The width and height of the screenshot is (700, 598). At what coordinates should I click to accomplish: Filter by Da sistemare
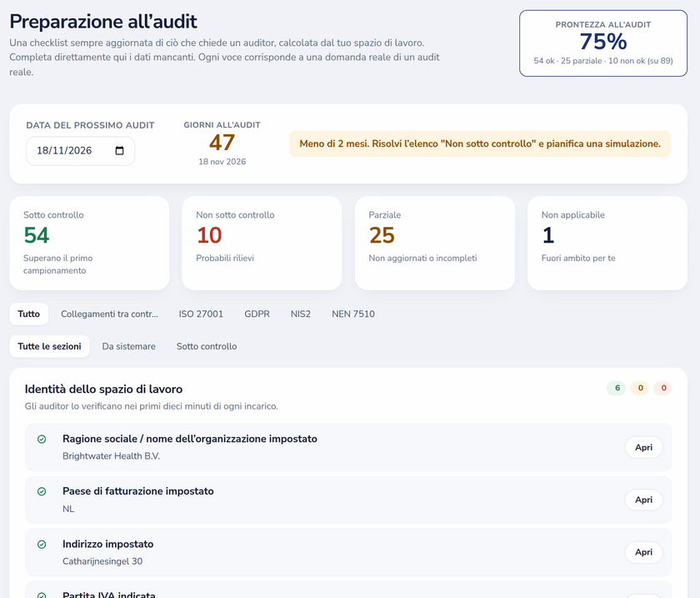pos(128,346)
